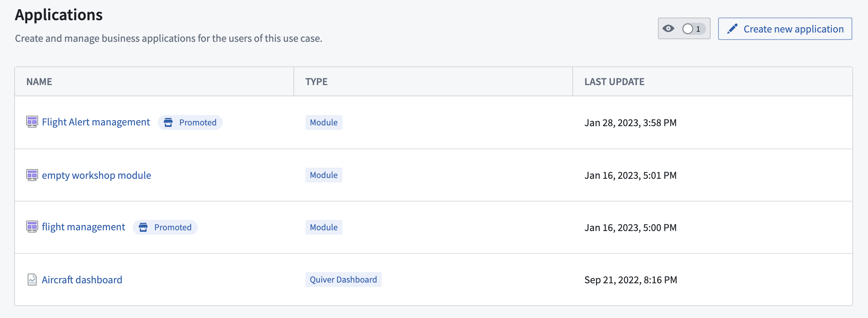Click the flight management module icon
Screen dimensions: 868x318
tap(32, 227)
